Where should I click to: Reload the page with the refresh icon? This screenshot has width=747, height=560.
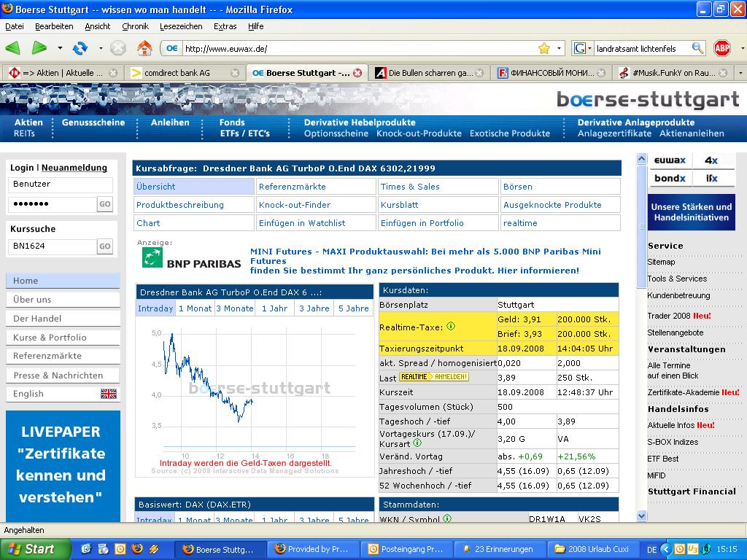(x=80, y=48)
